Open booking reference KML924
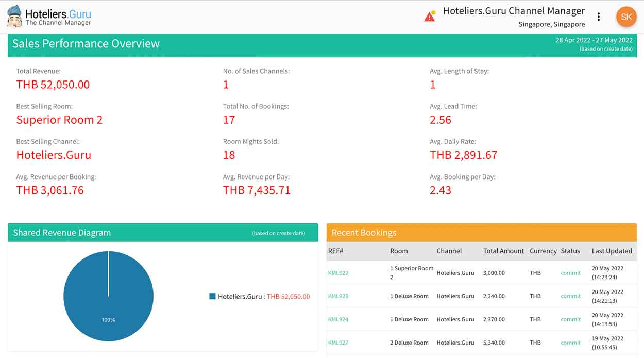The image size is (644, 358). [338, 319]
